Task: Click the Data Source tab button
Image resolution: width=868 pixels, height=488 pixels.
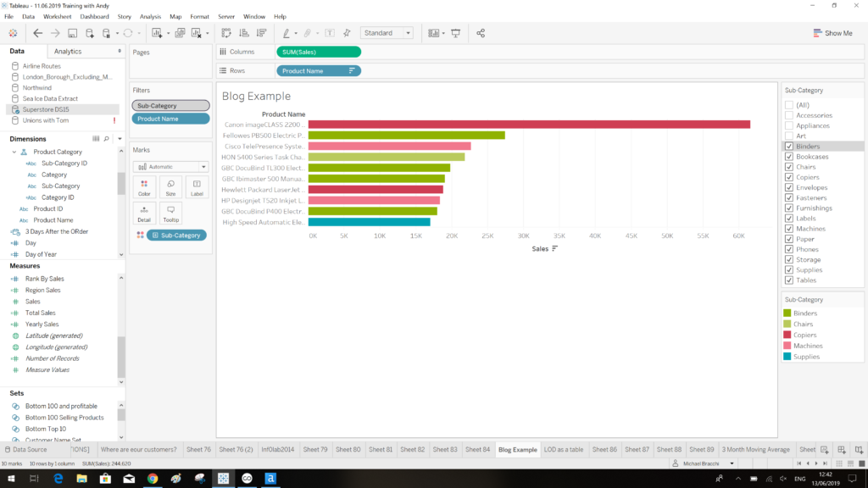Action: (x=25, y=449)
